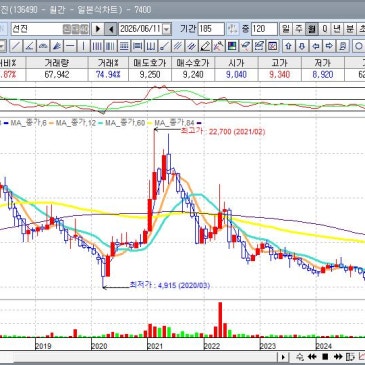Click the angled line with arc tool
This screenshot has width=365, height=365.
(29, 46)
